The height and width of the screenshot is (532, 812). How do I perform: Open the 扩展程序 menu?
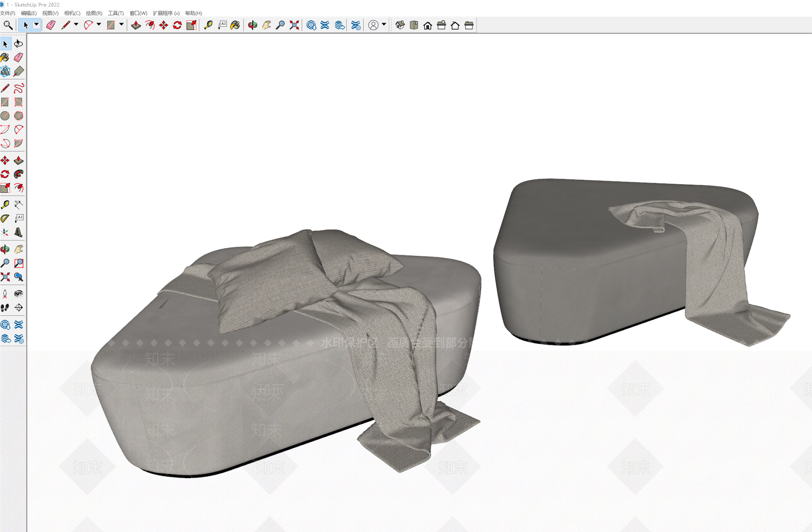(166, 13)
